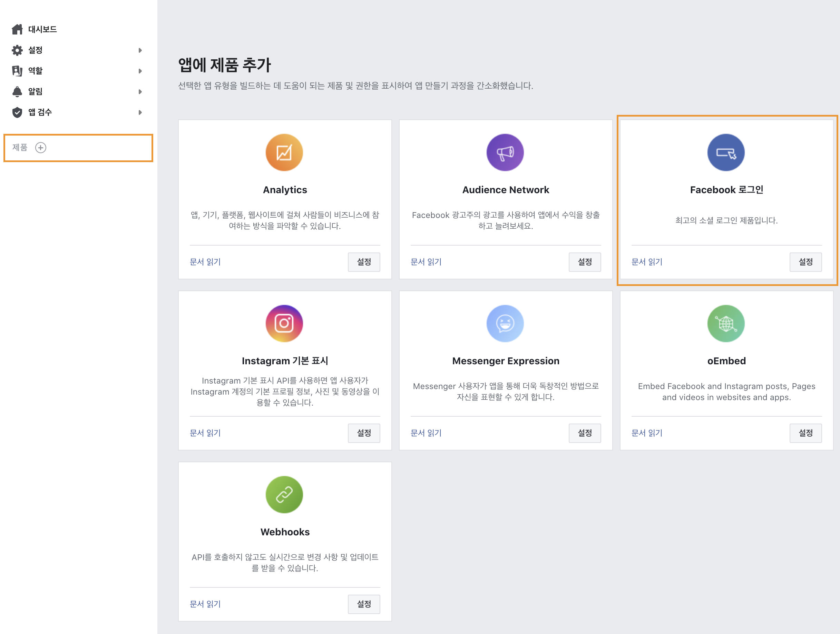Open 대시보드 in the sidebar
This screenshot has width=840, height=634.
[42, 29]
